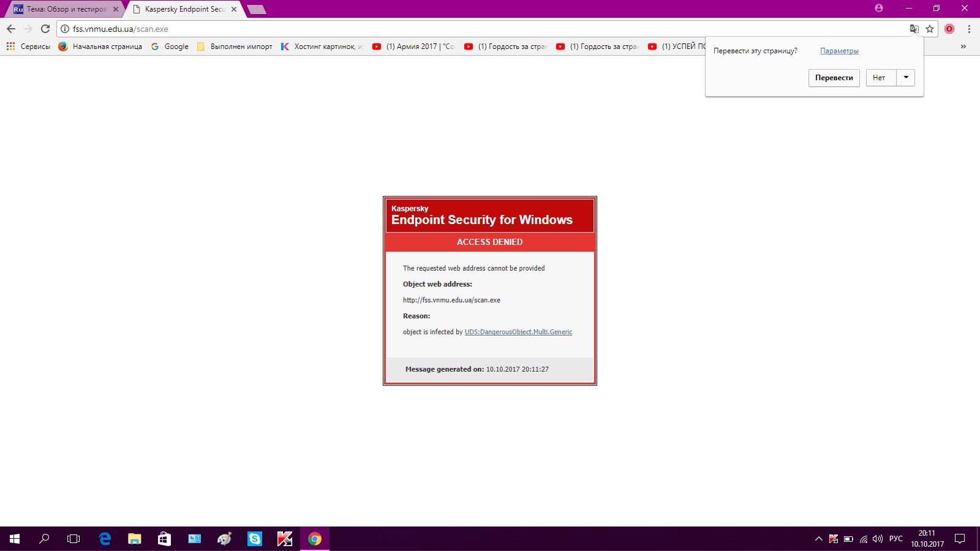Expand the dropdown arrow next to Нет
Screen dimensions: 980x551
click(906, 78)
